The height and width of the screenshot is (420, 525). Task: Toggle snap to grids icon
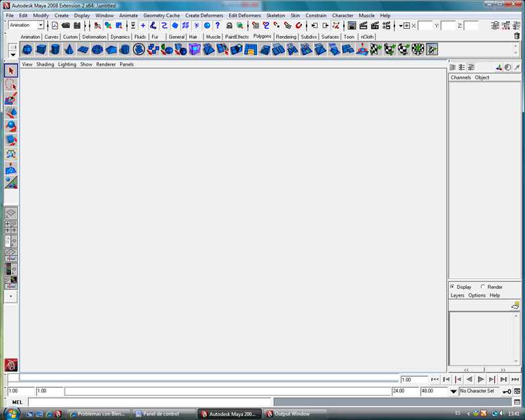[x=255, y=26]
